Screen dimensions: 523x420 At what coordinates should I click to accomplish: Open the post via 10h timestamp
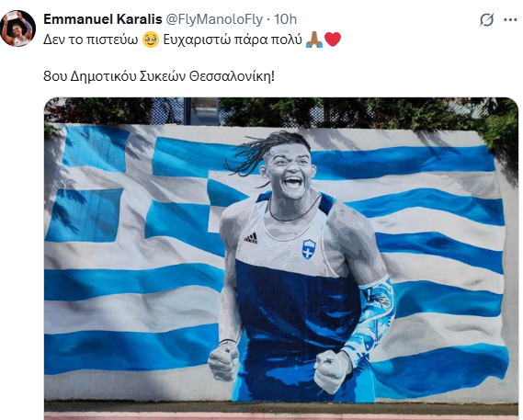(x=286, y=19)
